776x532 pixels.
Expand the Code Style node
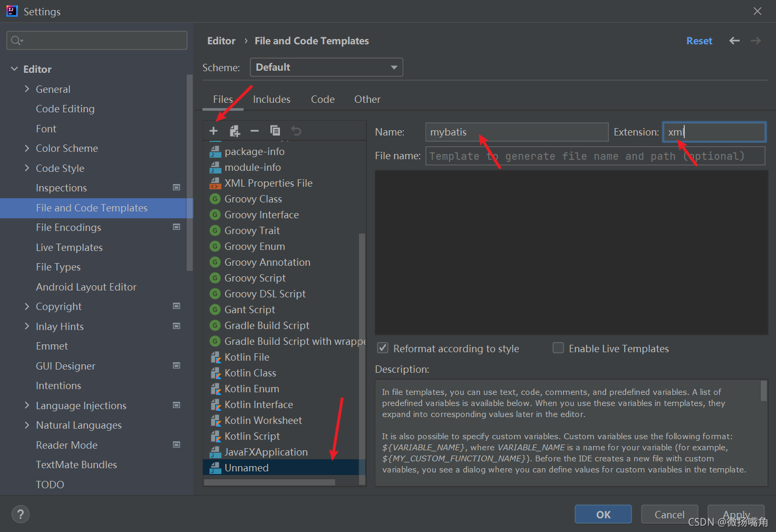(27, 168)
